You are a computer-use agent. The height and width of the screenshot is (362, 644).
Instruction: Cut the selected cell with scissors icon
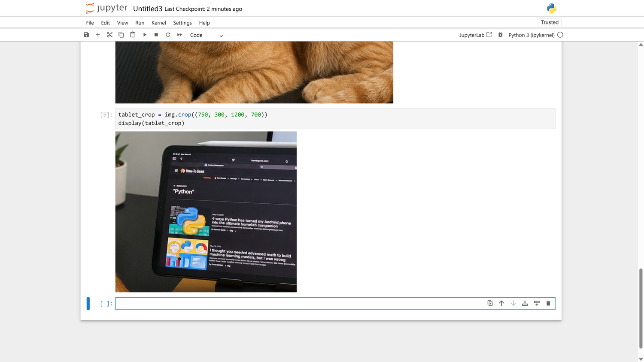click(x=109, y=35)
